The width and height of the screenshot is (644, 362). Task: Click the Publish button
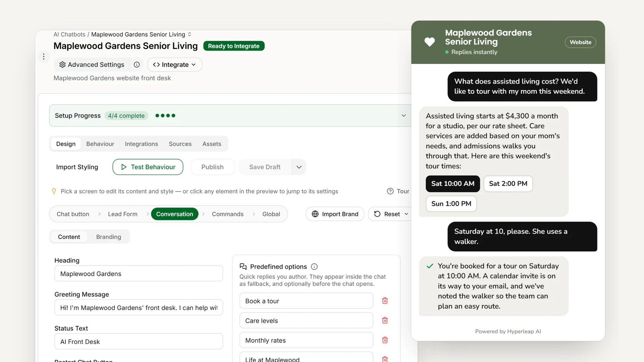click(213, 167)
